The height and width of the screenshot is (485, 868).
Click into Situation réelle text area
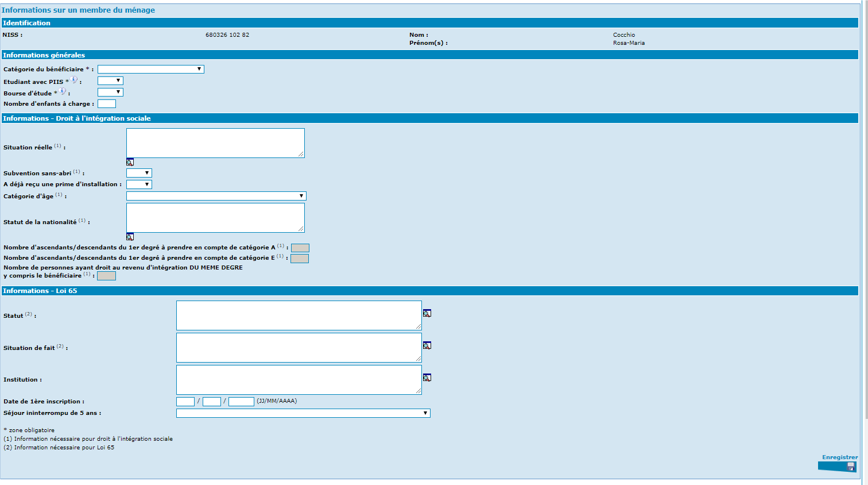pos(215,143)
